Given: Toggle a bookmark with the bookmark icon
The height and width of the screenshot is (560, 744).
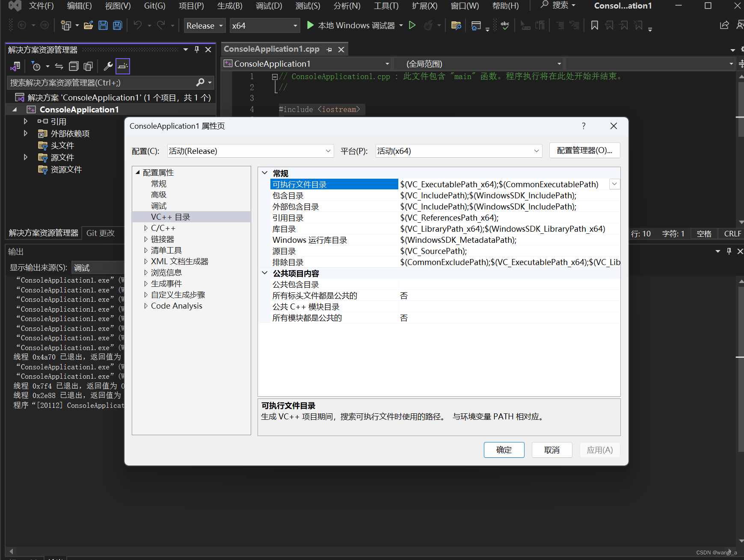Looking at the screenshot, I should (594, 26).
